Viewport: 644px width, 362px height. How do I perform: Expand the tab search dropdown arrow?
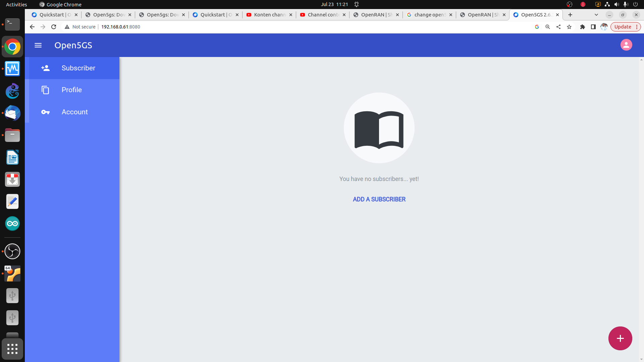[596, 15]
